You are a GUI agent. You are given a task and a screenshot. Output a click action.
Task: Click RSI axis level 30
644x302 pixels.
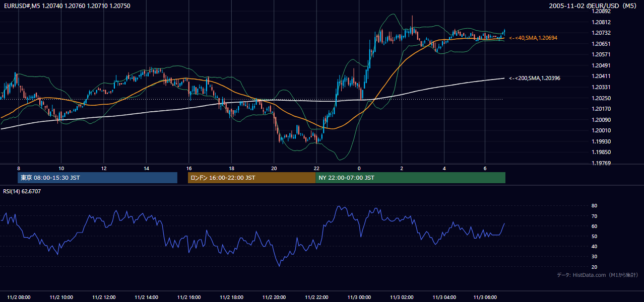click(594, 256)
